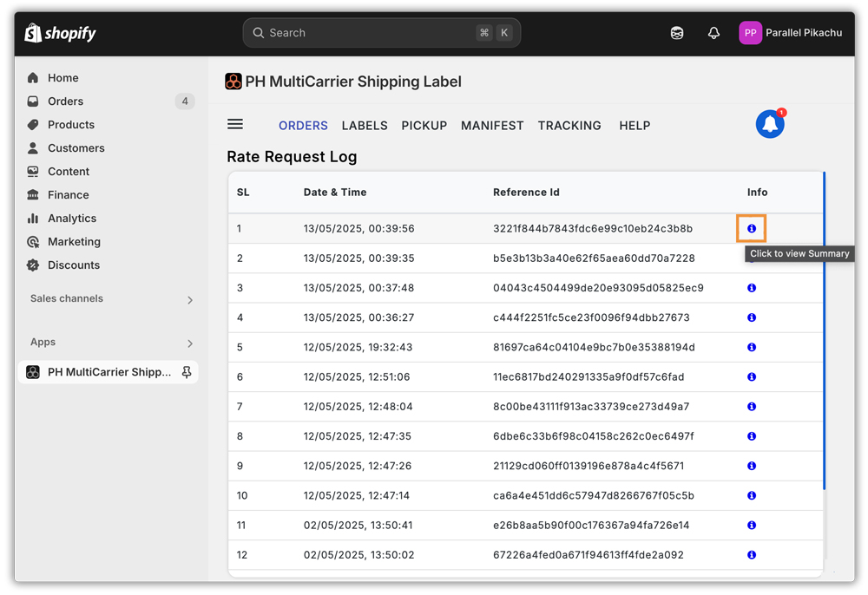The width and height of the screenshot is (868, 595).
Task: Click the Rate Request Log heading
Action: [292, 157]
